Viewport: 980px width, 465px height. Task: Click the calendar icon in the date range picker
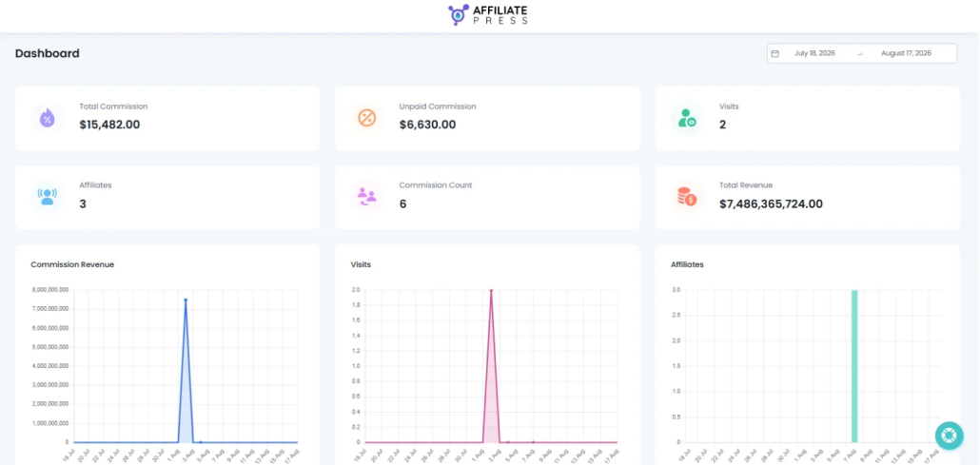coord(775,54)
